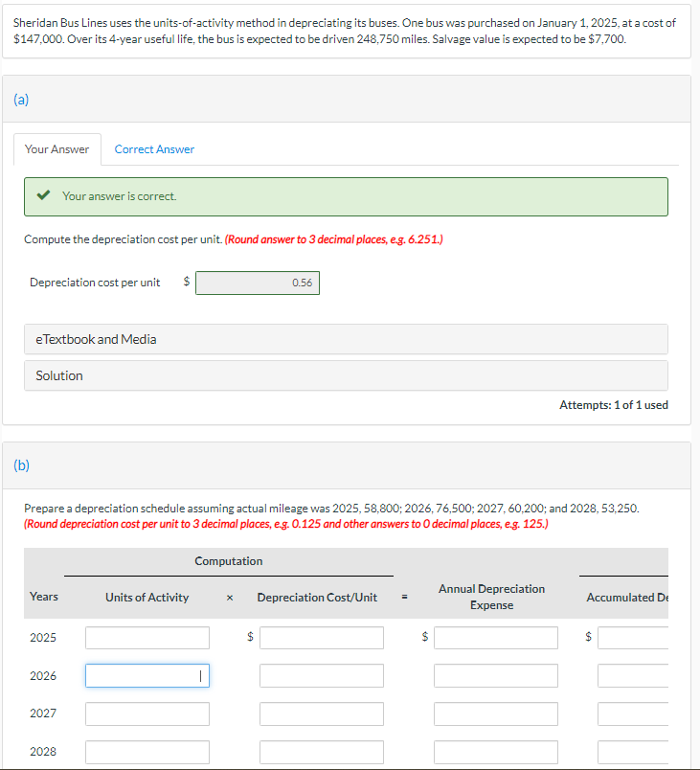Switch to the Correct Answer tab

click(x=154, y=149)
